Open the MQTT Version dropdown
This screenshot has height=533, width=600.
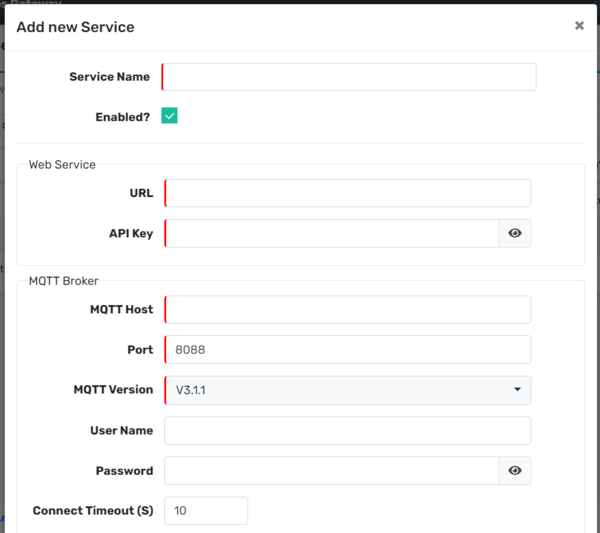[x=347, y=390]
